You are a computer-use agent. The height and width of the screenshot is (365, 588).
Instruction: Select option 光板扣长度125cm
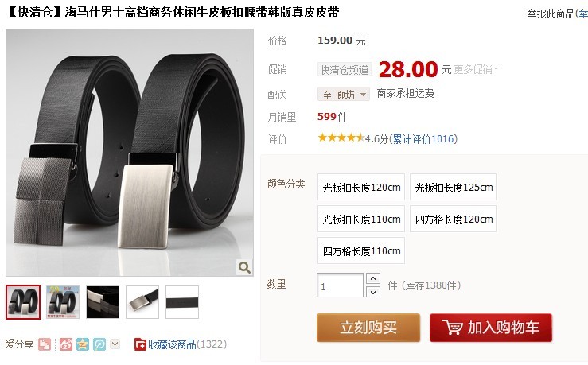[454, 187]
